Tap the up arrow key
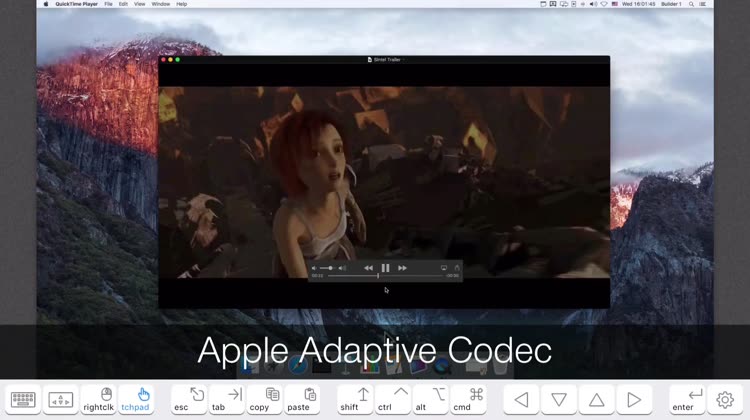Image resolution: width=750 pixels, height=420 pixels. coord(596,399)
